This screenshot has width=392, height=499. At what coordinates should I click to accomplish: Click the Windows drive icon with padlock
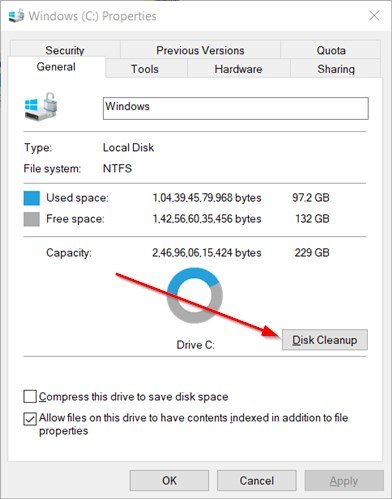pos(41,106)
